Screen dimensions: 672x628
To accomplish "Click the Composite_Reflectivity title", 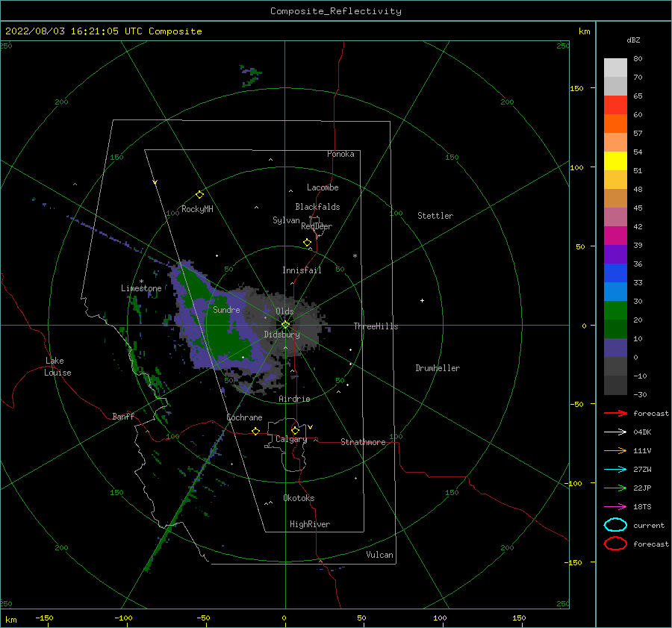I will click(336, 11).
